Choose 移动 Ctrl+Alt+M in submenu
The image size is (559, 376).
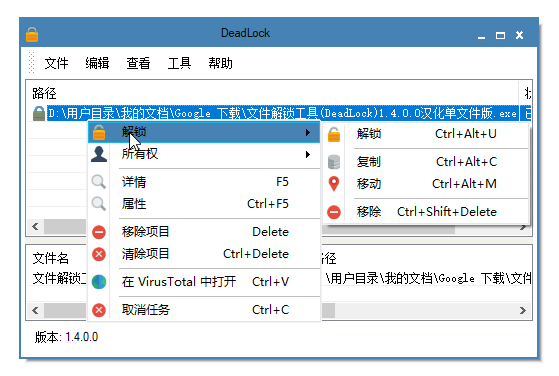[426, 184]
